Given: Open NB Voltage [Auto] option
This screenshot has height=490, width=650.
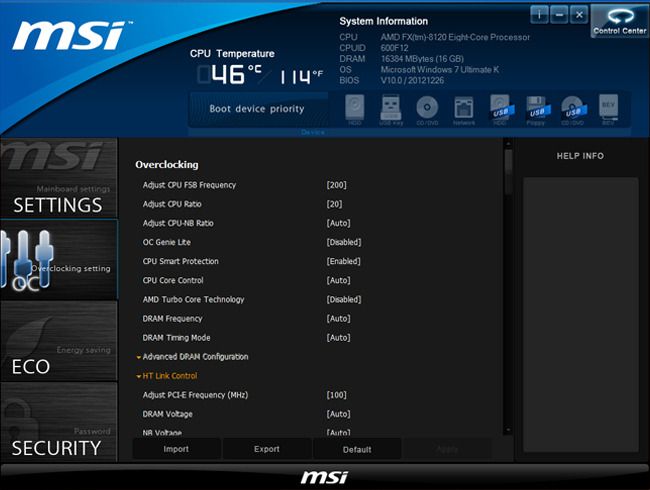Looking at the screenshot, I should click(338, 432).
